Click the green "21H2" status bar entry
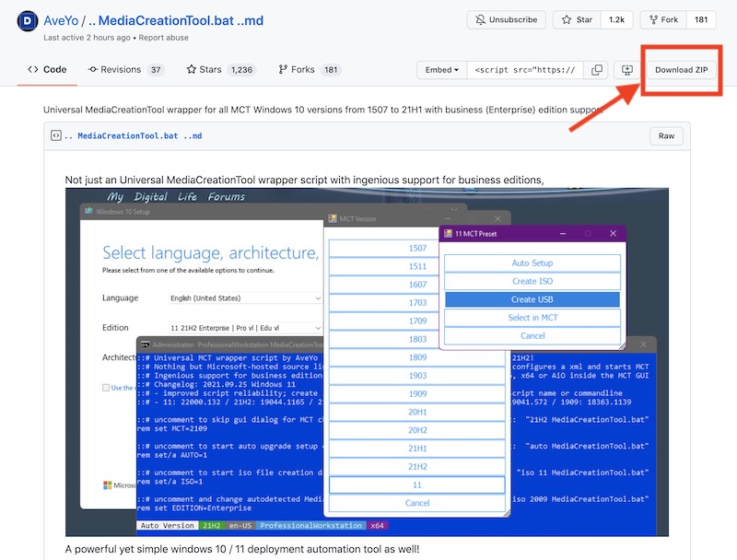 [x=212, y=526]
